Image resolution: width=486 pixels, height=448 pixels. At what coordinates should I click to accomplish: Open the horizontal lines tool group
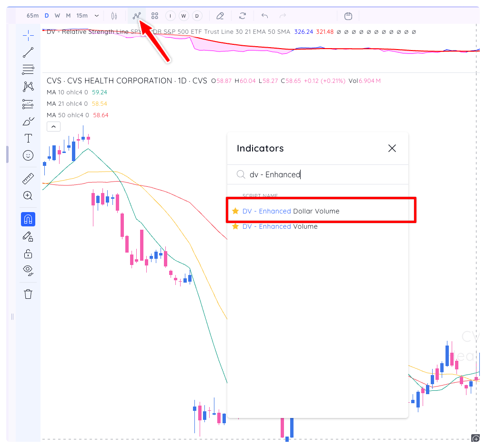pos(28,70)
